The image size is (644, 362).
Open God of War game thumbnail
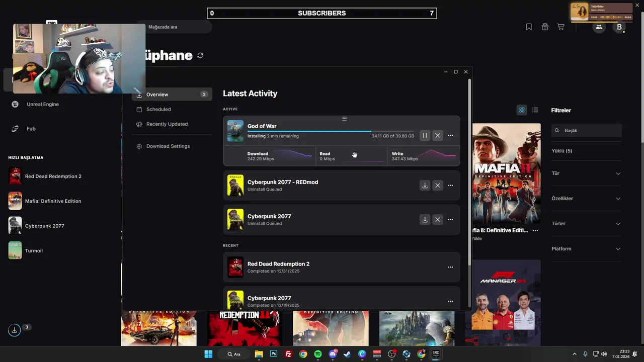235,131
